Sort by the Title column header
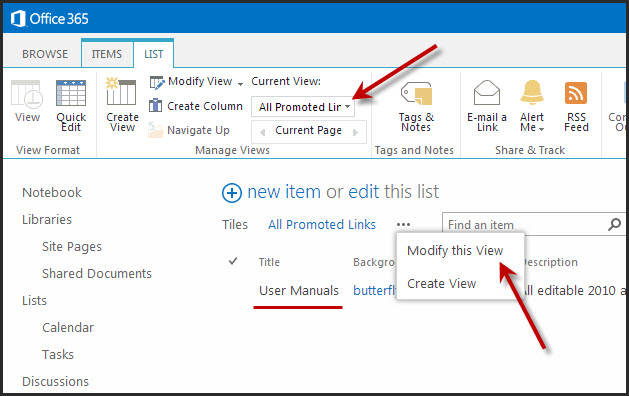The image size is (629, 396). tap(269, 262)
